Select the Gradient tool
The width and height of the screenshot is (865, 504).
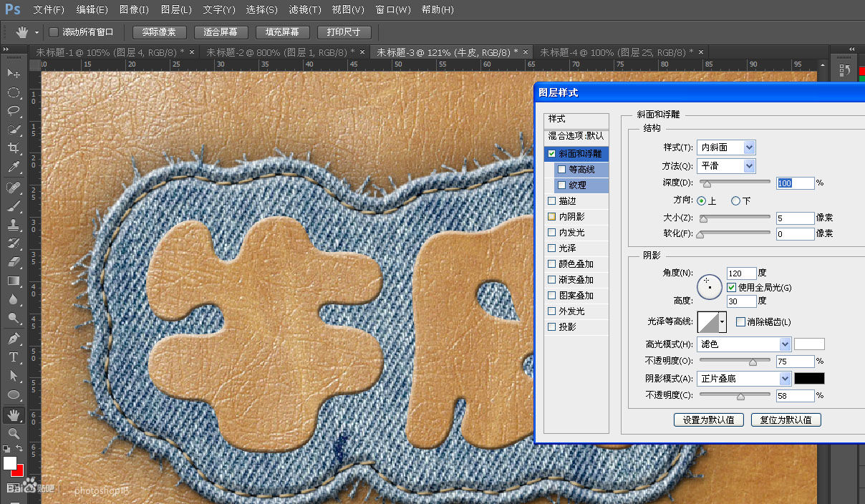[14, 281]
